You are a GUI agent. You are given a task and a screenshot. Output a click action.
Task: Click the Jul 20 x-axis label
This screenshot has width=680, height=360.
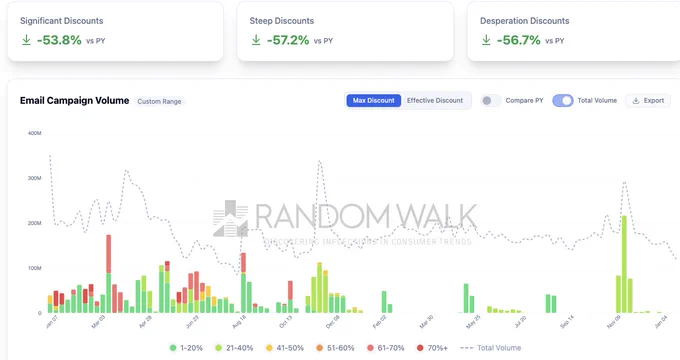coord(520,322)
